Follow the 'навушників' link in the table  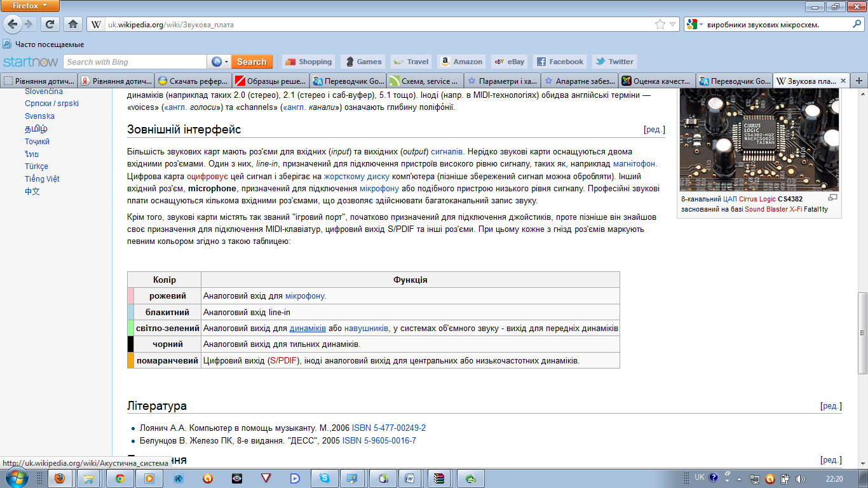366,329
